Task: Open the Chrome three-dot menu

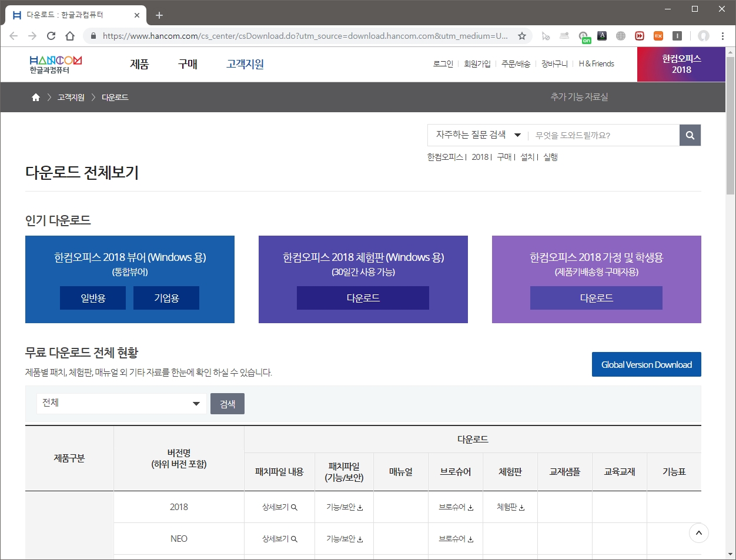Action: tap(722, 36)
